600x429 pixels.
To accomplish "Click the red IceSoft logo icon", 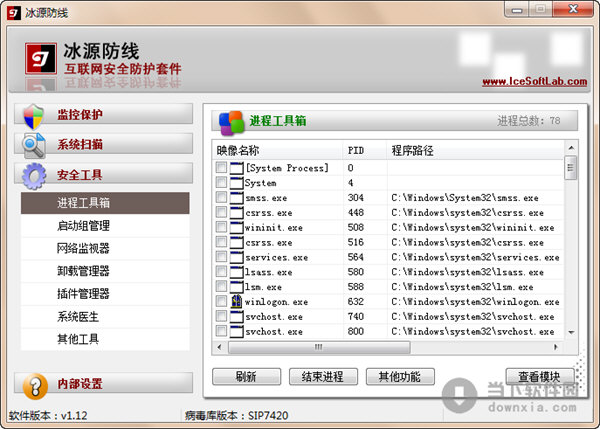I will coord(41,59).
